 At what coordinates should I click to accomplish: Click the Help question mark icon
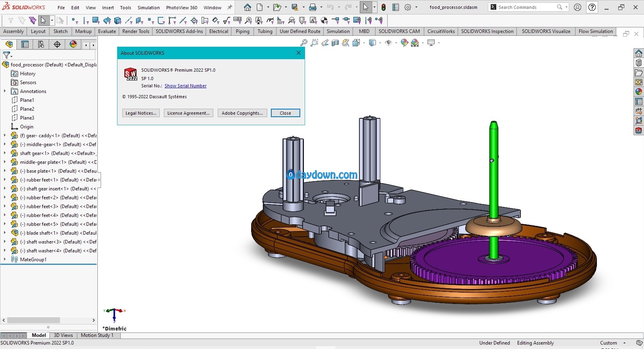592,7
